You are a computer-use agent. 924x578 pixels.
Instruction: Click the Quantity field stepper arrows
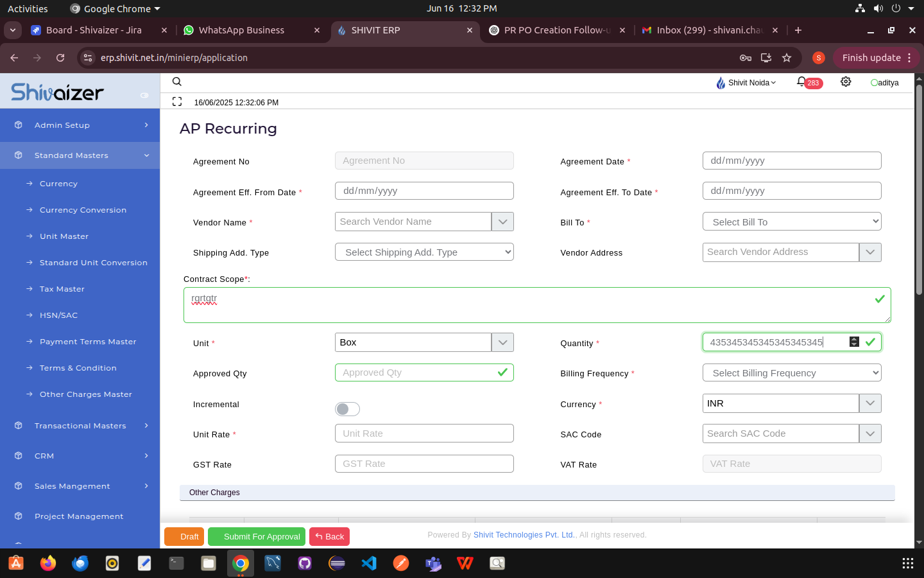(853, 342)
